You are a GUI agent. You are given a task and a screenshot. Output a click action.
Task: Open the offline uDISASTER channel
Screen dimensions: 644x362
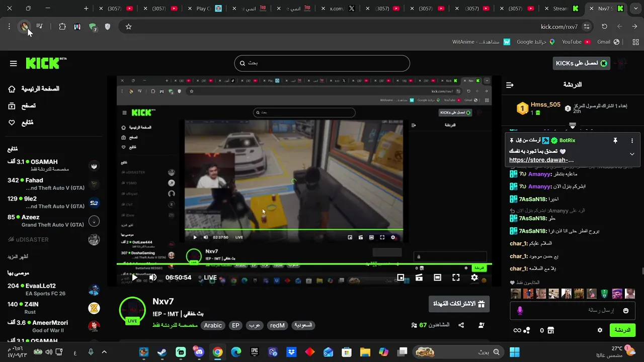[53, 240]
